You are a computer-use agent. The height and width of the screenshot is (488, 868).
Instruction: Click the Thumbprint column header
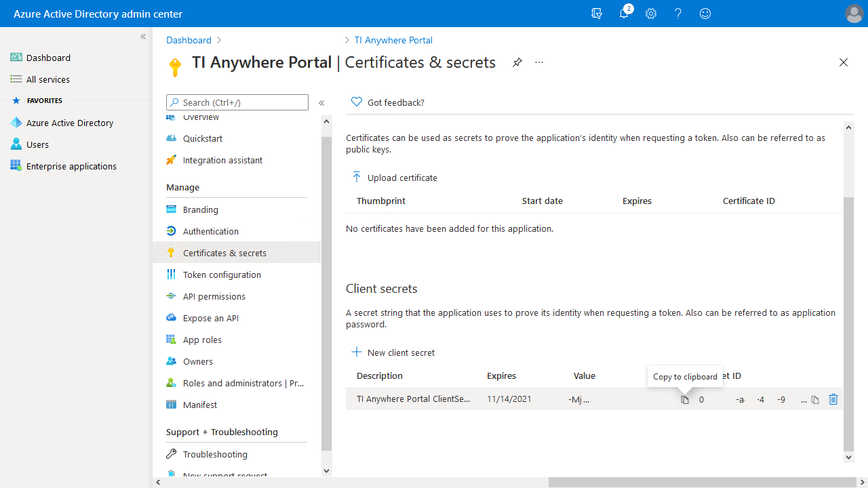(381, 201)
